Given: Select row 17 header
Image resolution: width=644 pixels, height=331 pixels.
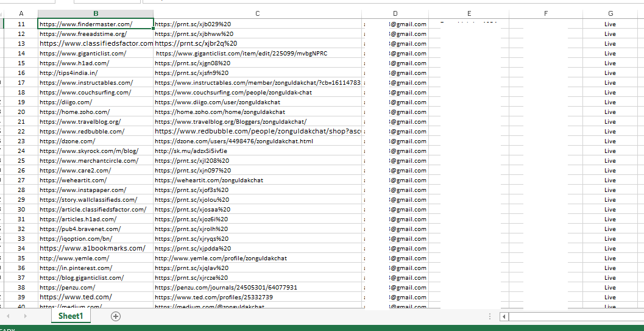Looking at the screenshot, I should click(21, 83).
